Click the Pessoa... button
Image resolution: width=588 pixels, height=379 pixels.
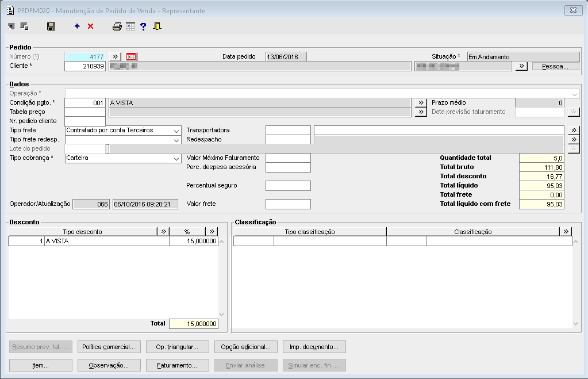(555, 66)
